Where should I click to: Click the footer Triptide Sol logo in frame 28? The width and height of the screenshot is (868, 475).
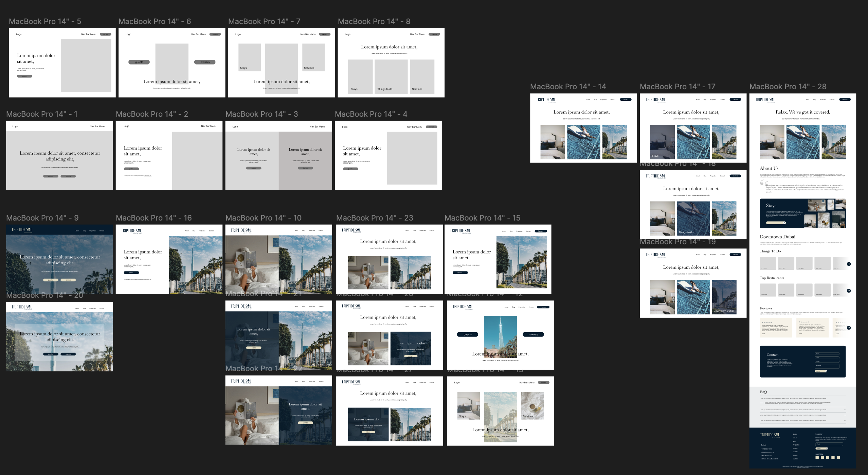click(x=770, y=435)
